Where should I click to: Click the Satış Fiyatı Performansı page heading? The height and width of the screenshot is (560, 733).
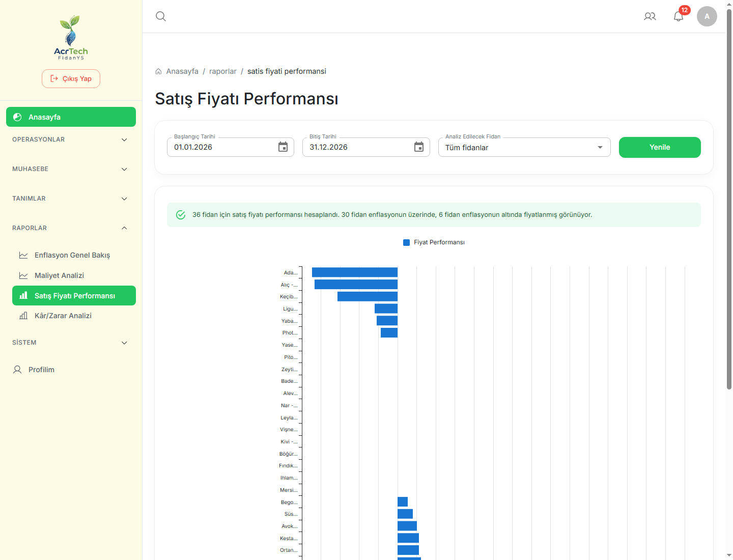(246, 99)
